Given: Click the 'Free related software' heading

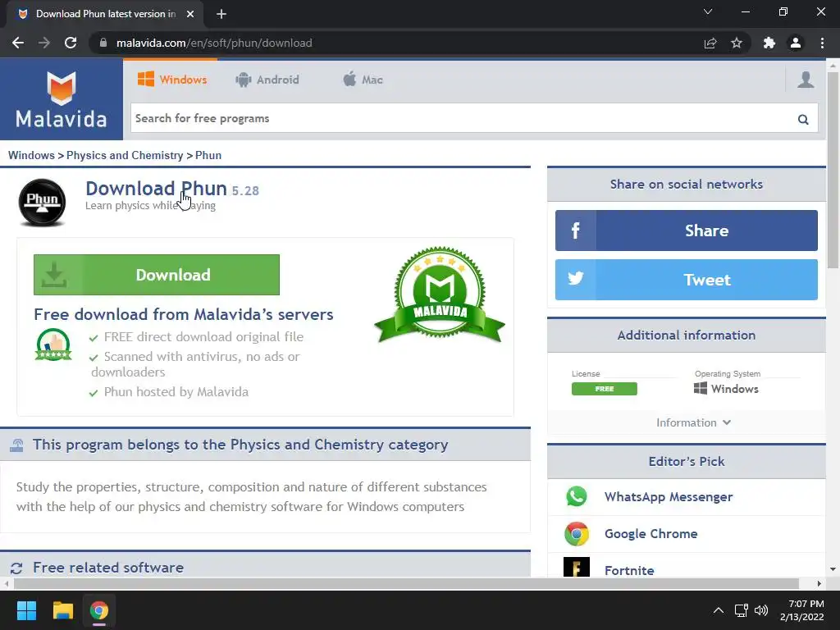Looking at the screenshot, I should [108, 568].
